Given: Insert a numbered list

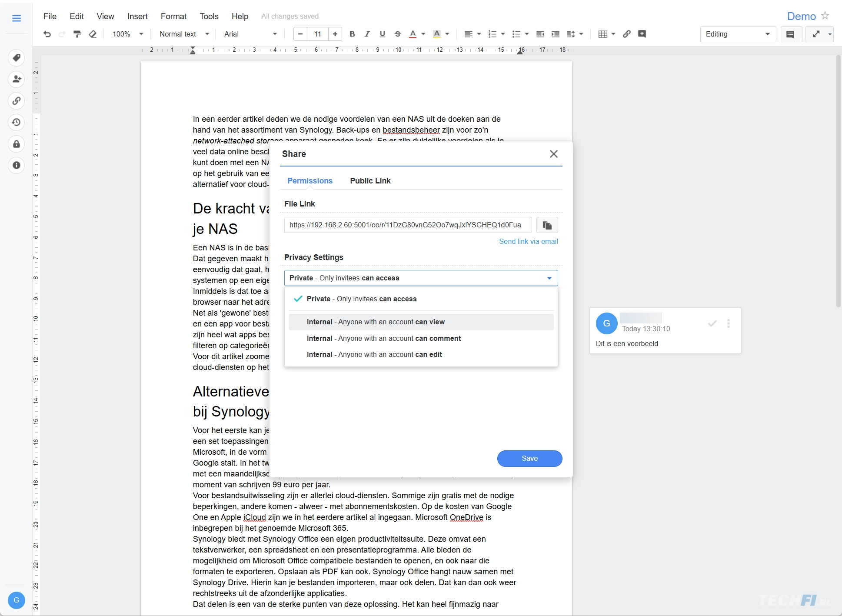Looking at the screenshot, I should tap(493, 34).
